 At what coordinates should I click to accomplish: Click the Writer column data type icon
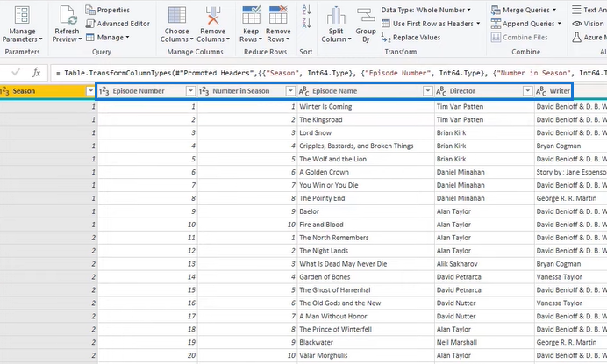(x=541, y=91)
